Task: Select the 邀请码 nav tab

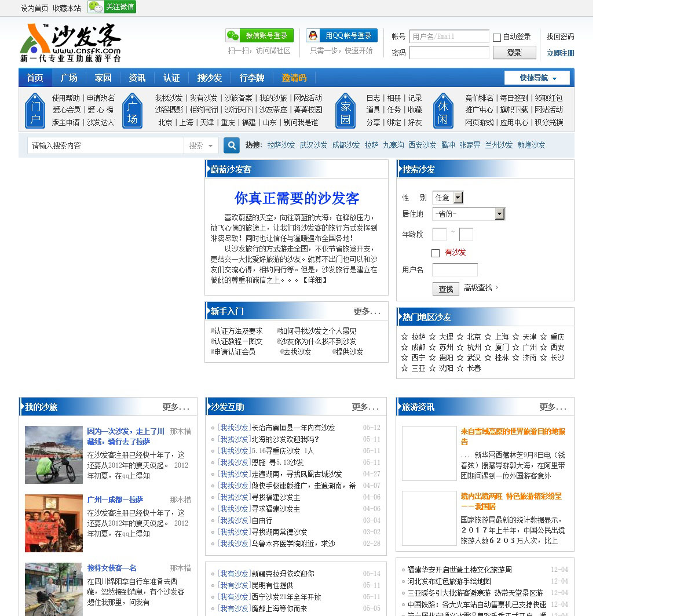Action: [x=294, y=78]
